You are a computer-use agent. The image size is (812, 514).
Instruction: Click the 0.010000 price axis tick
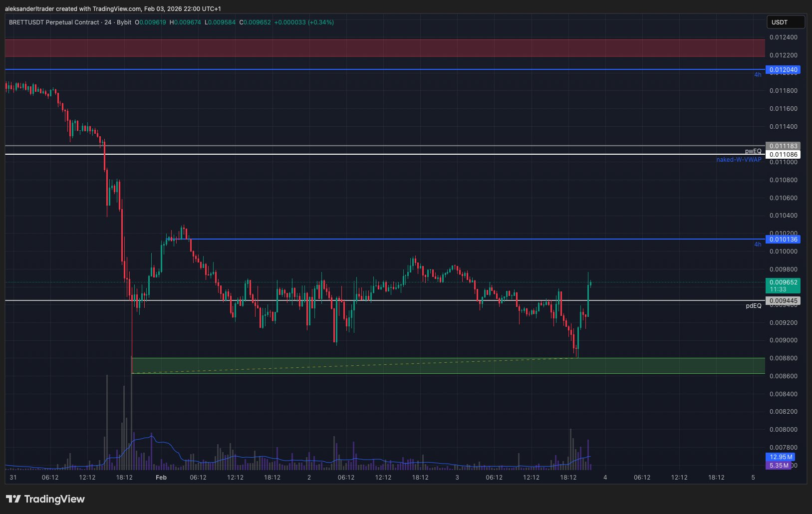click(783, 252)
